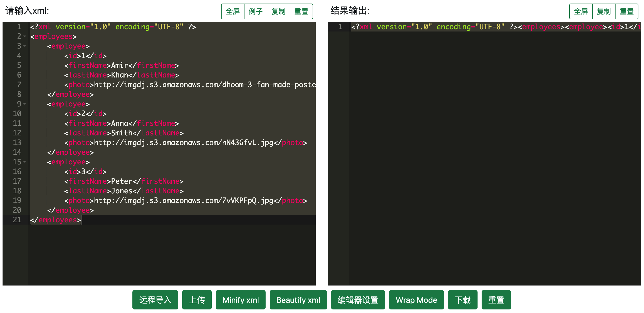This screenshot has height=313, width=644.
Task: Click the Minify xml button
Action: click(240, 300)
